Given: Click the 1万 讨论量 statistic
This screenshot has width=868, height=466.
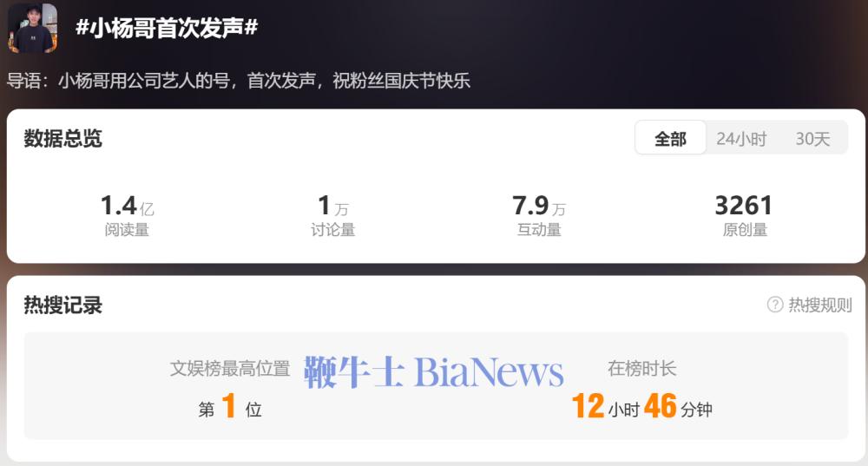Looking at the screenshot, I should 332,215.
